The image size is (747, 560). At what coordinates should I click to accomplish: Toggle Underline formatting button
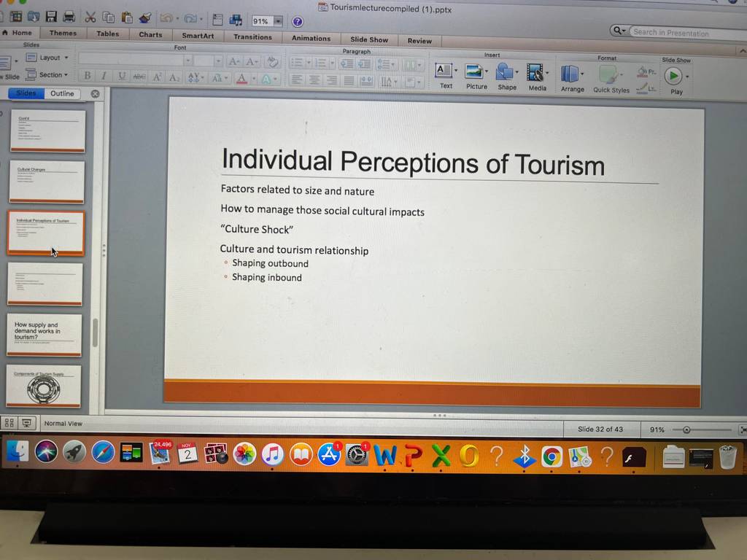click(x=122, y=76)
